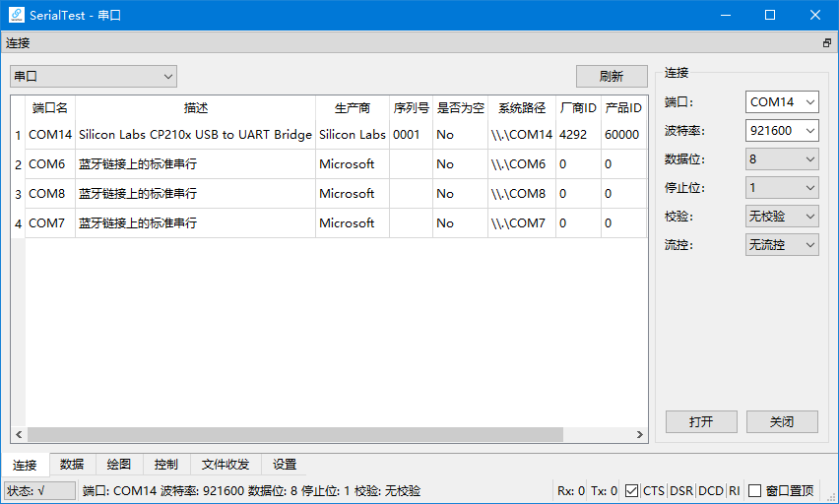This screenshot has width=839, height=504.
Task: Expand the 端口 COM14 dropdown
Action: 782,101
